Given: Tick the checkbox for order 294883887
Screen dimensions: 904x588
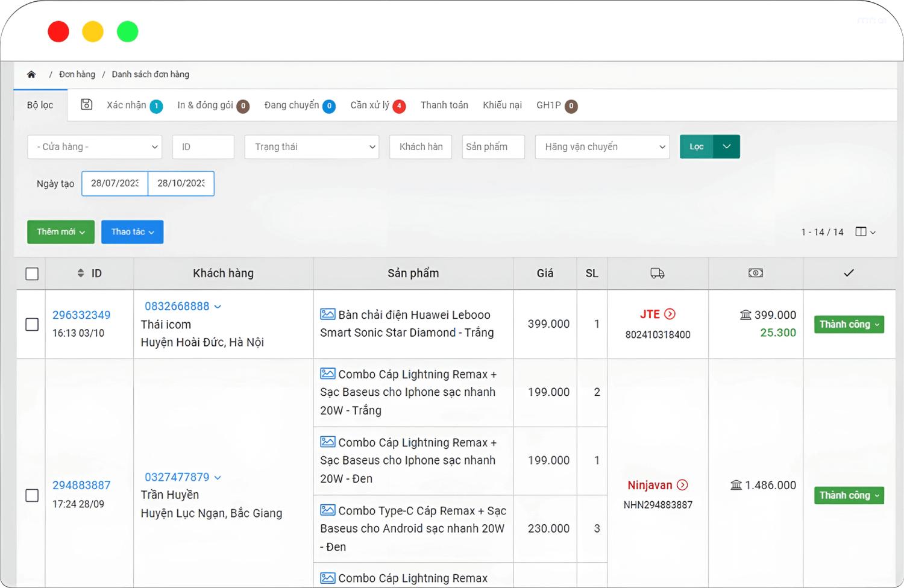Looking at the screenshot, I should click(x=33, y=495).
